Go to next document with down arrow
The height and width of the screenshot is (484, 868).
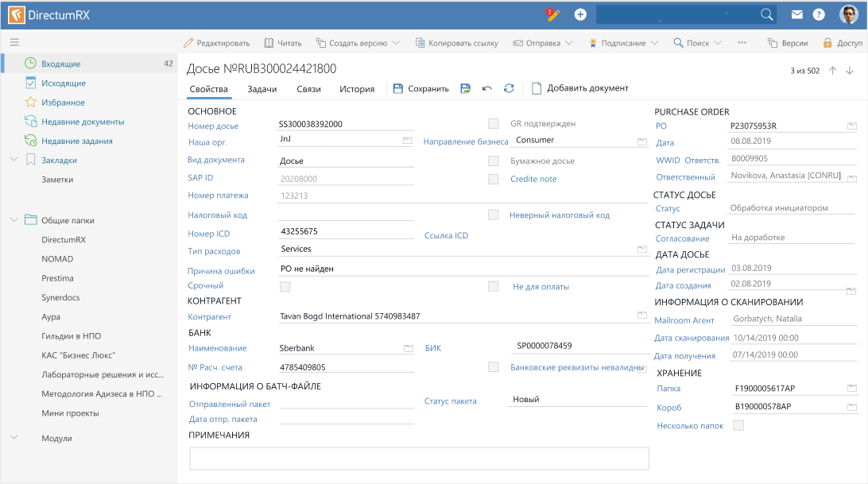click(850, 70)
